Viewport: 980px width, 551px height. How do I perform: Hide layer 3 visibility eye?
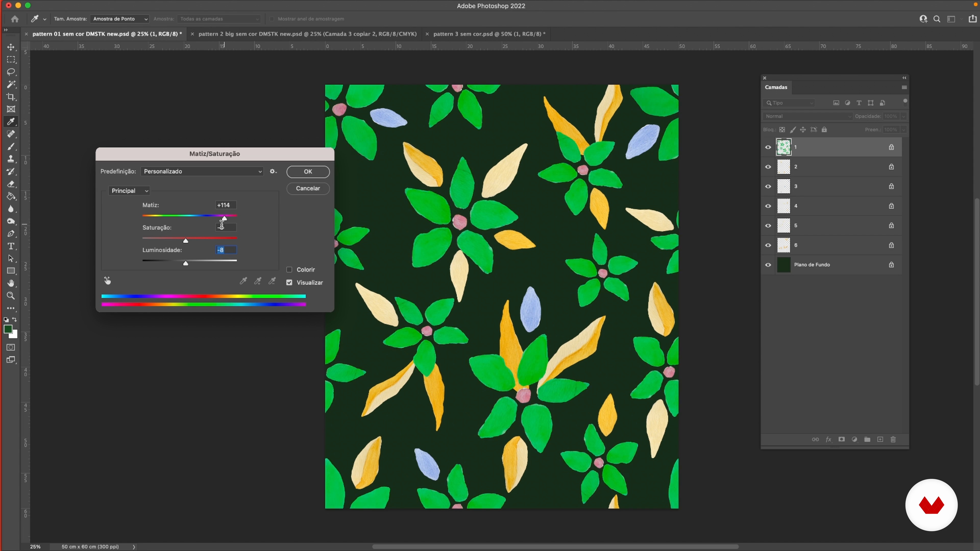click(768, 186)
